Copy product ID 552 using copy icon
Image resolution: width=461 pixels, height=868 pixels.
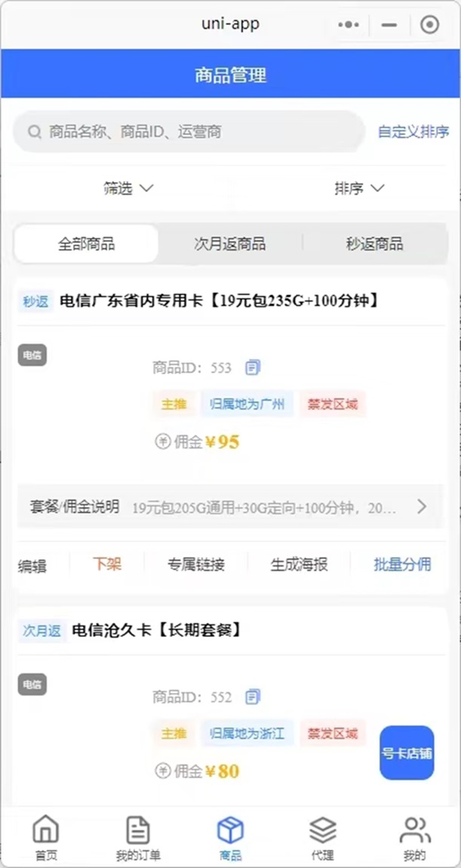point(252,696)
